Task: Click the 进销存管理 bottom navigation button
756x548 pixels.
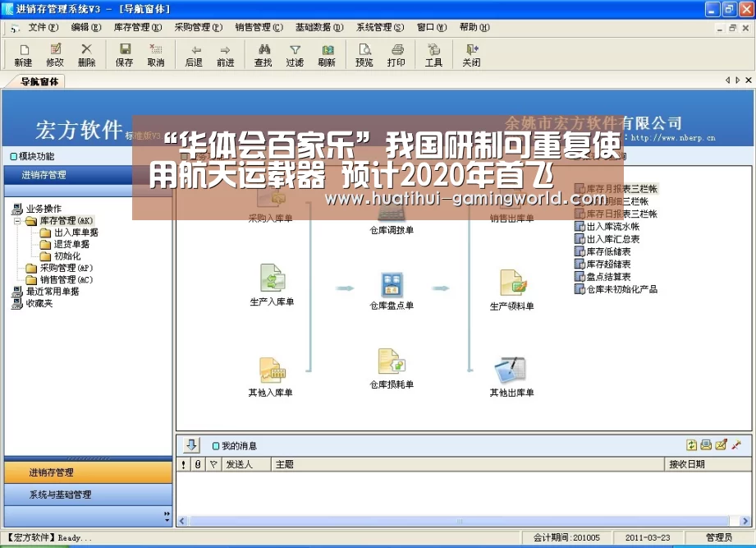Action: point(88,472)
